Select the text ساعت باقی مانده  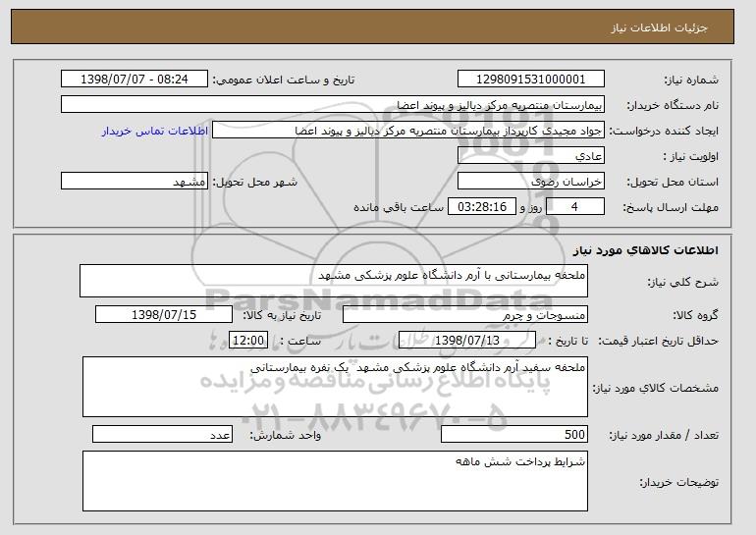pyautogui.click(x=399, y=207)
